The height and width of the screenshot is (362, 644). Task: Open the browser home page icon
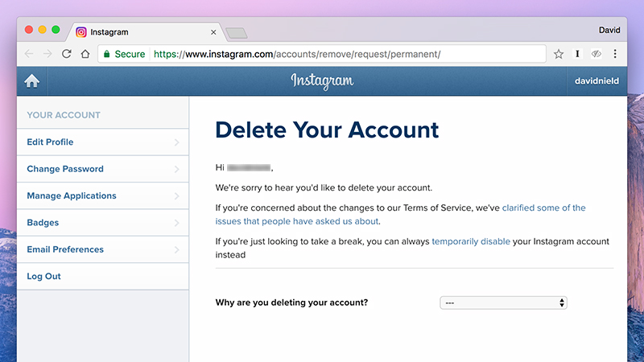pyautogui.click(x=85, y=54)
